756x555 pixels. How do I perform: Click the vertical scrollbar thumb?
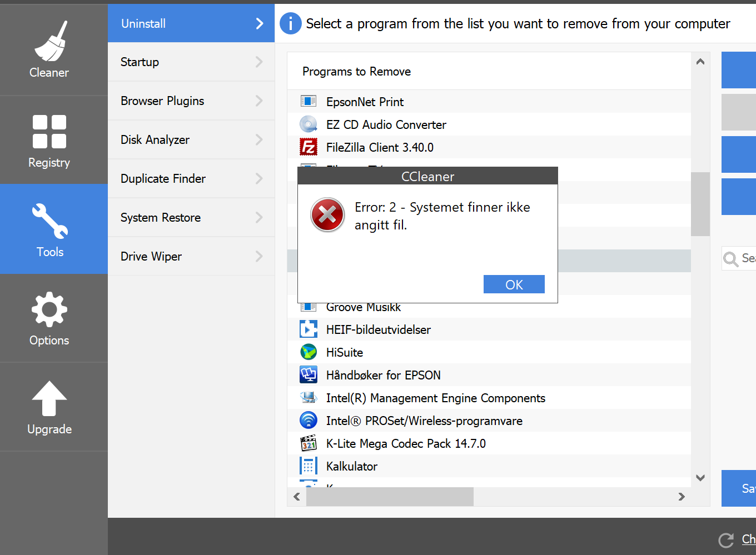(700, 204)
